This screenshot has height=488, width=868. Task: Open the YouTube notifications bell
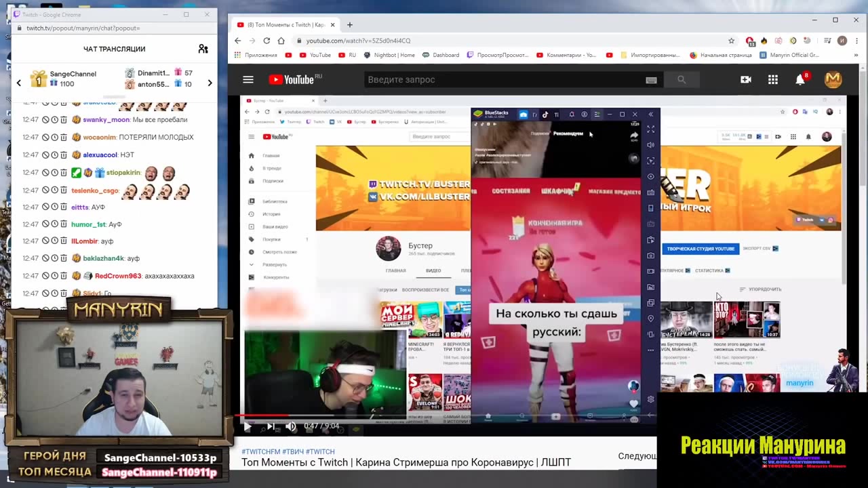(801, 79)
